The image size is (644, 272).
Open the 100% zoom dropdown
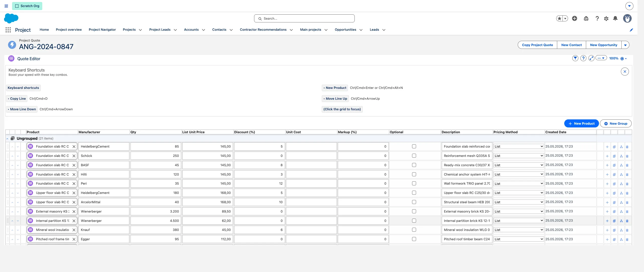click(x=618, y=58)
